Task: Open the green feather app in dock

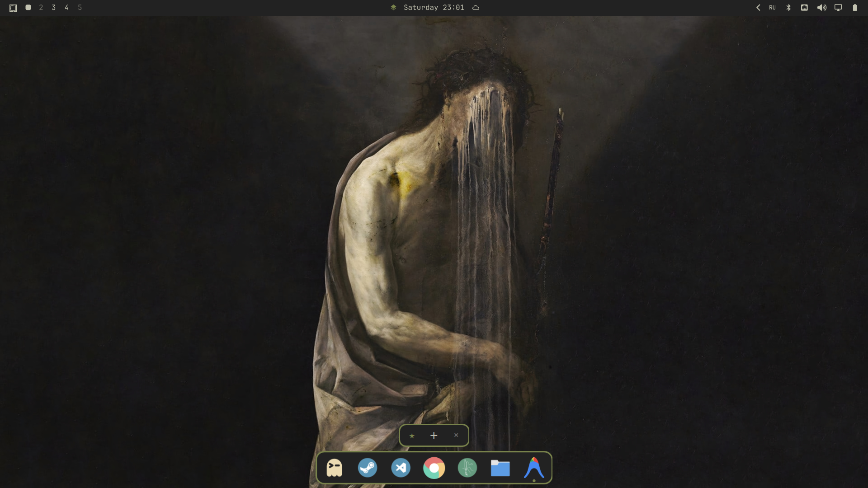Action: (467, 468)
